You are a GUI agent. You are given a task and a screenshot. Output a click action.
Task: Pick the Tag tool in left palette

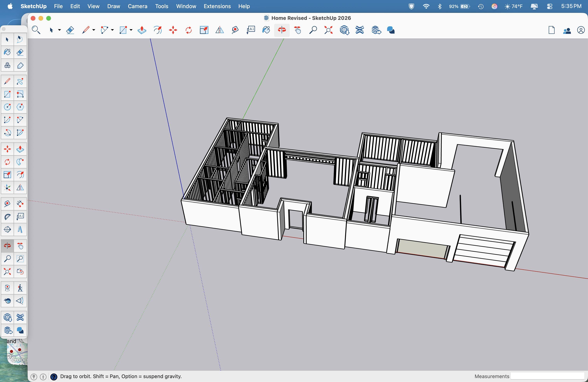coord(20,66)
